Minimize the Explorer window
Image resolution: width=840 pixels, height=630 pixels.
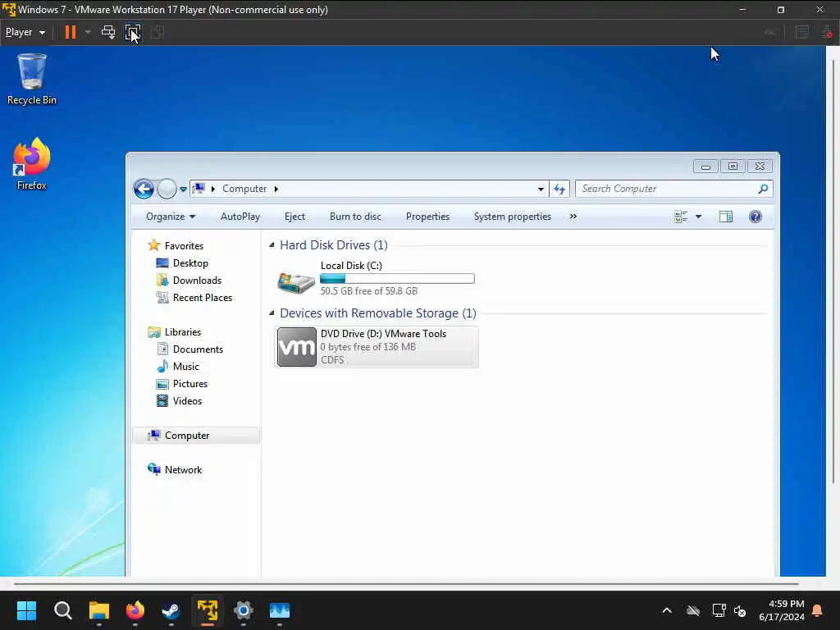705,167
